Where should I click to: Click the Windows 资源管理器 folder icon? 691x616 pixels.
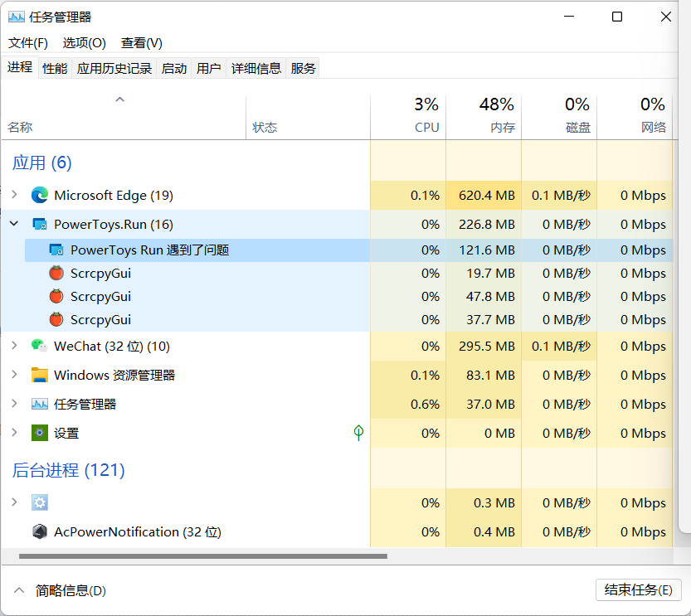point(39,375)
